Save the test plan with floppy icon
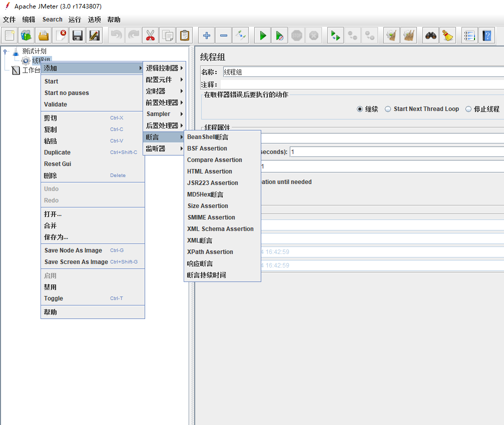Viewport: 504px width, 425px height. click(x=78, y=35)
